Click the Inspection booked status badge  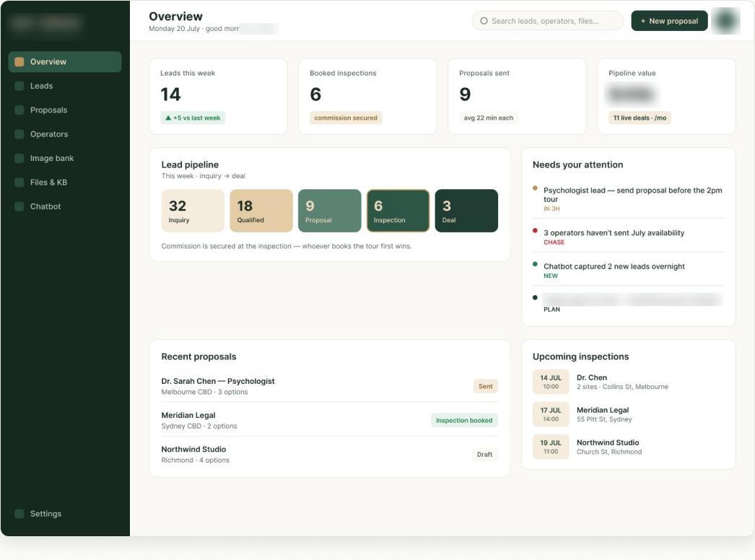[x=464, y=421]
